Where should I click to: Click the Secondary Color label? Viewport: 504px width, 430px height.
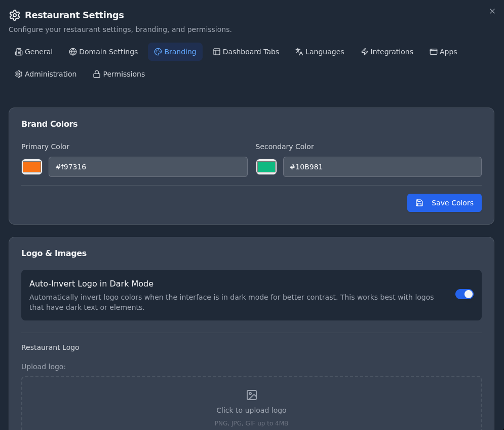point(285,147)
